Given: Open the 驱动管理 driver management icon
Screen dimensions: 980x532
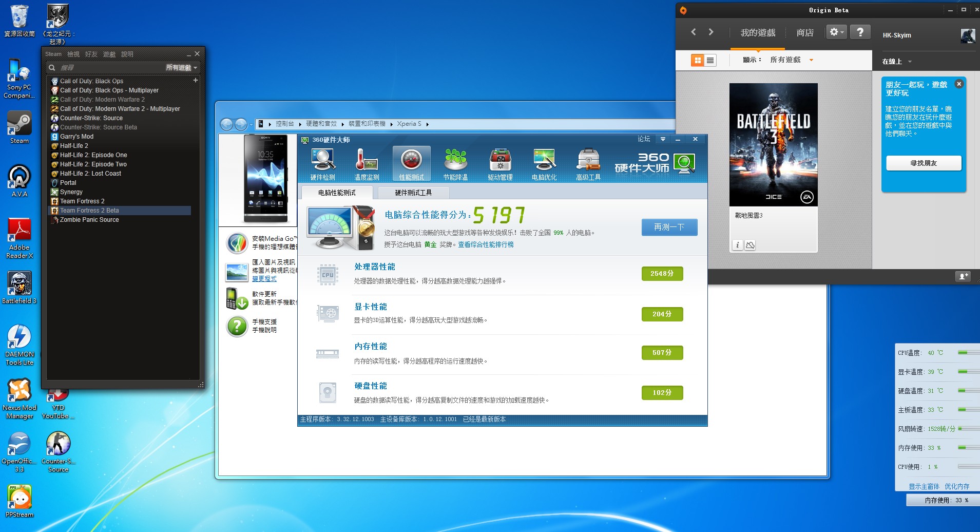Looking at the screenshot, I should coord(500,164).
